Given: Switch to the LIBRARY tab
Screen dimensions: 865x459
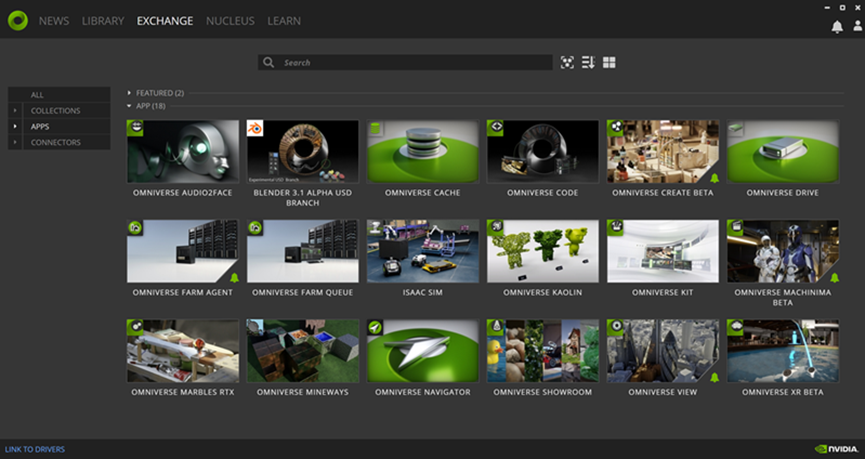Looking at the screenshot, I should pyautogui.click(x=103, y=21).
